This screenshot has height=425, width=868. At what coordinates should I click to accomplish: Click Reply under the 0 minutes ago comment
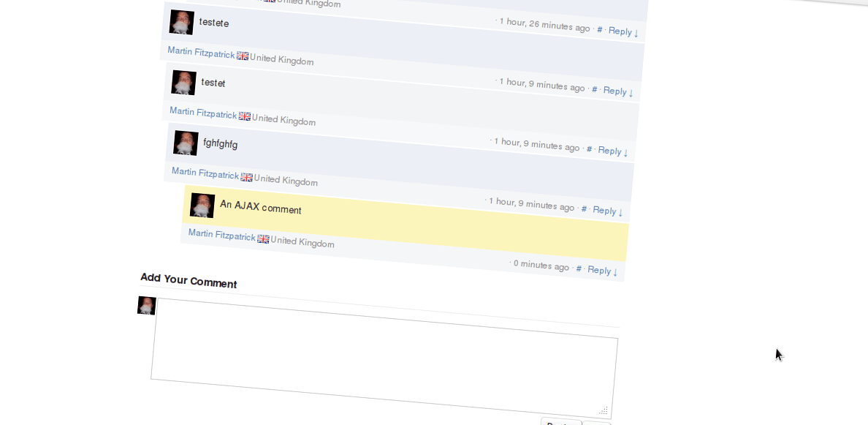(599, 270)
